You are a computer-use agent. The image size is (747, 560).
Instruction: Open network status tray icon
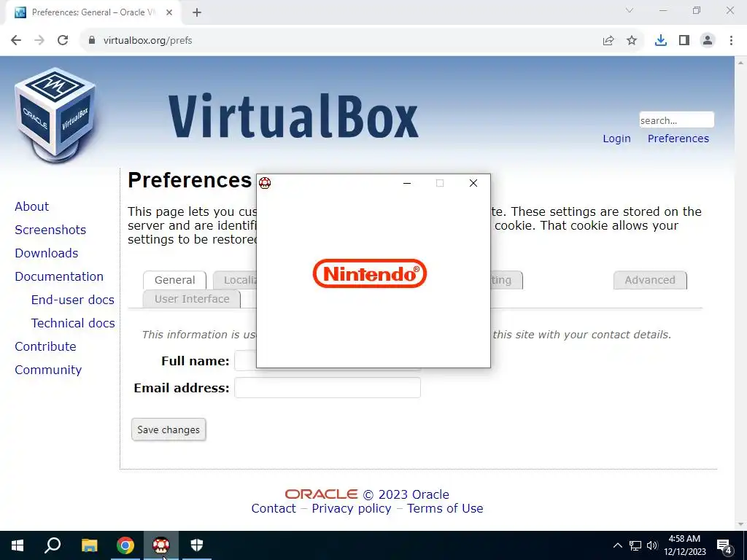coord(635,545)
